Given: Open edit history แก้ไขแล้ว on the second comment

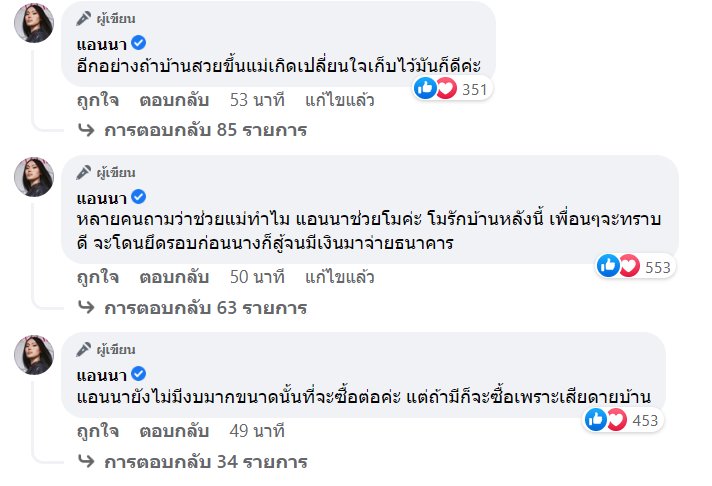Looking at the screenshot, I should tap(341, 277).
